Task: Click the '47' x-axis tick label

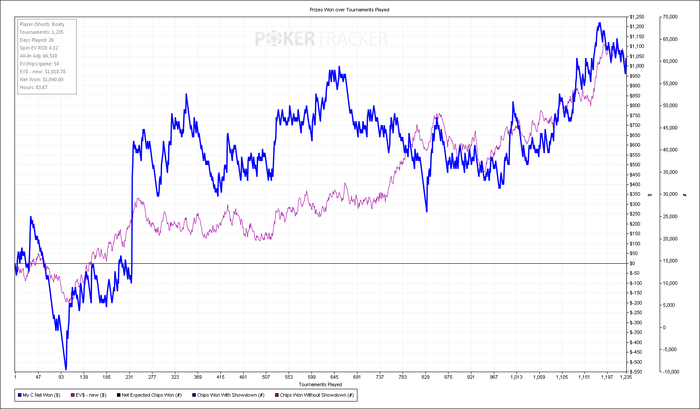Action: pos(38,377)
